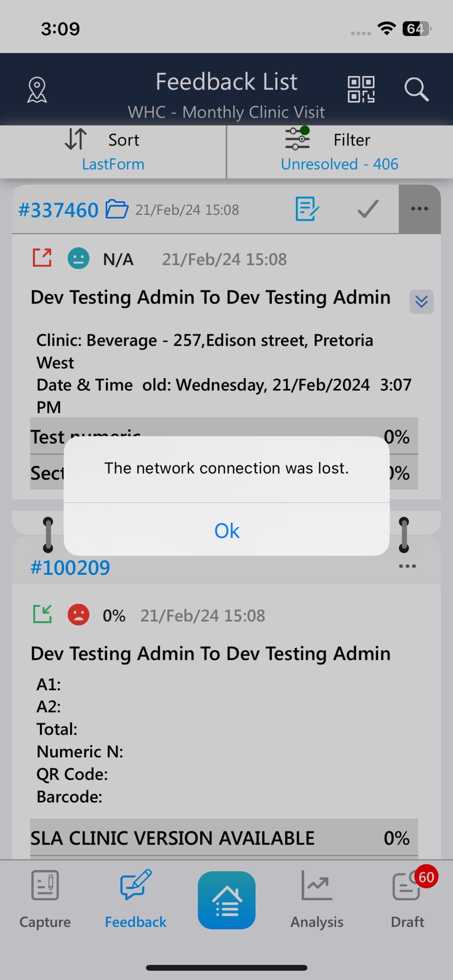Screen dimensions: 453x980
Task: Tap the red sad face icon
Action: tap(79, 615)
